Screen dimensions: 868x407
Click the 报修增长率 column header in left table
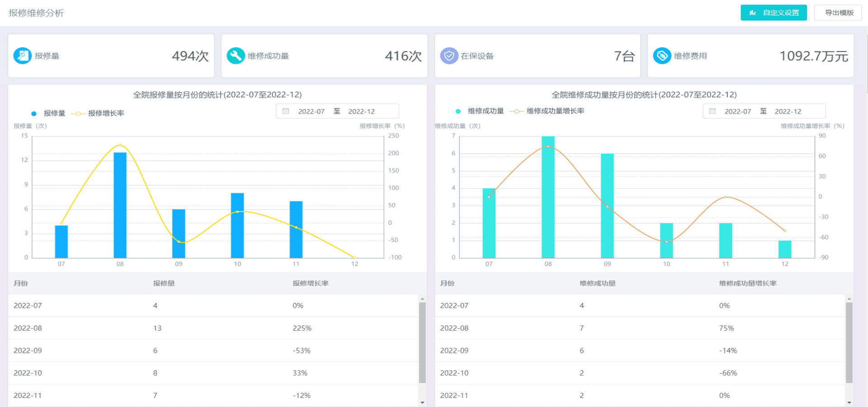(x=311, y=284)
